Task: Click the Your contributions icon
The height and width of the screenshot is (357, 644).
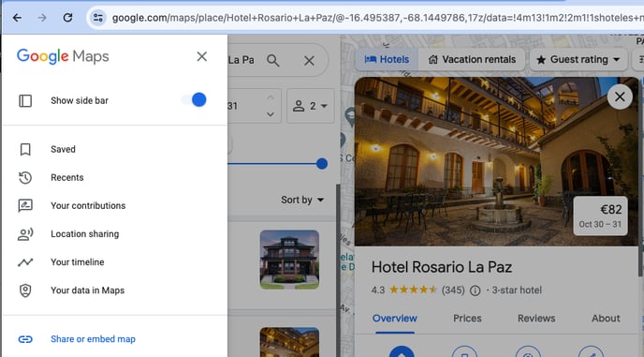Action: click(x=25, y=205)
